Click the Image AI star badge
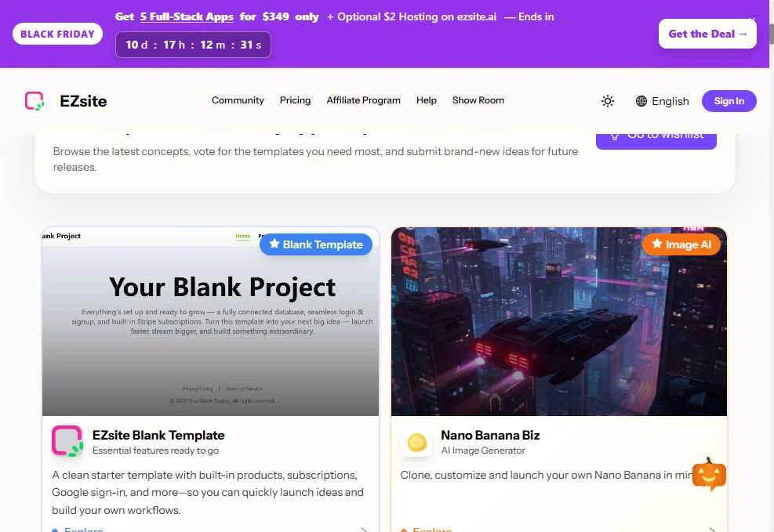Viewport: 774px width, 532px height. click(681, 244)
